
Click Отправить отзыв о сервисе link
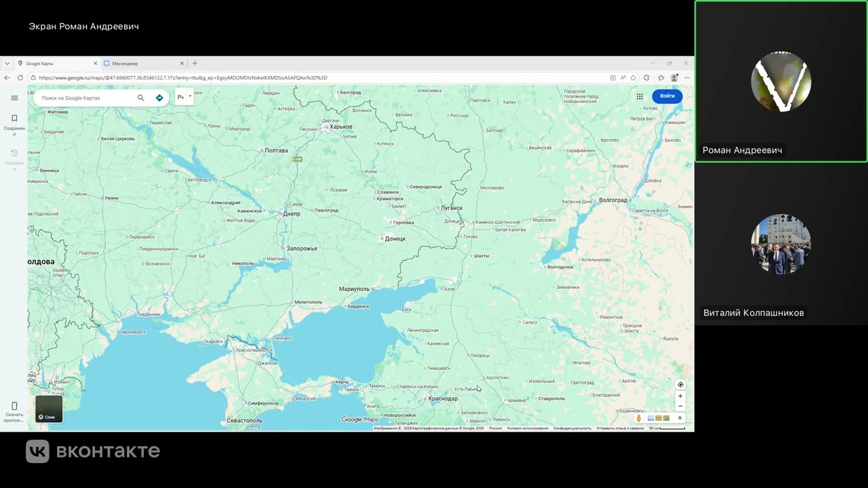click(x=620, y=428)
